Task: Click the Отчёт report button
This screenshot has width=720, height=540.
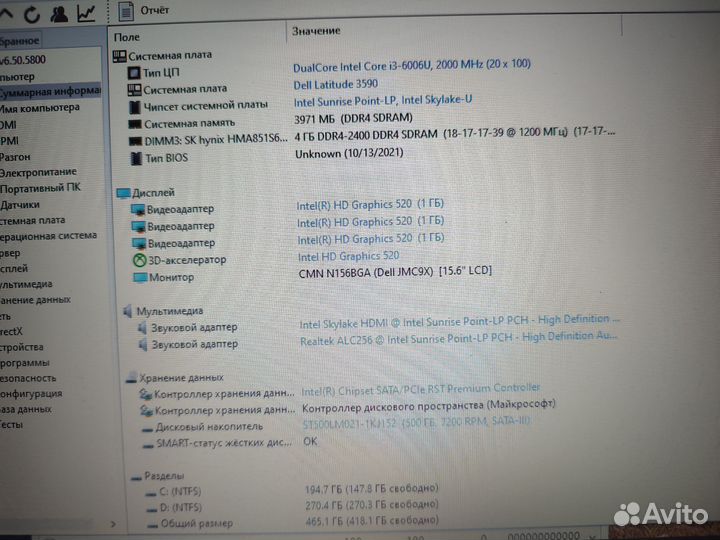Action: pos(144,11)
